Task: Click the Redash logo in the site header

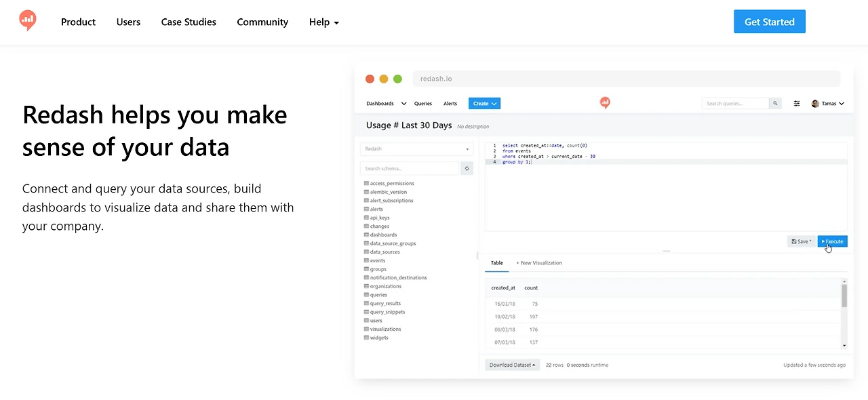Action: 28,21
